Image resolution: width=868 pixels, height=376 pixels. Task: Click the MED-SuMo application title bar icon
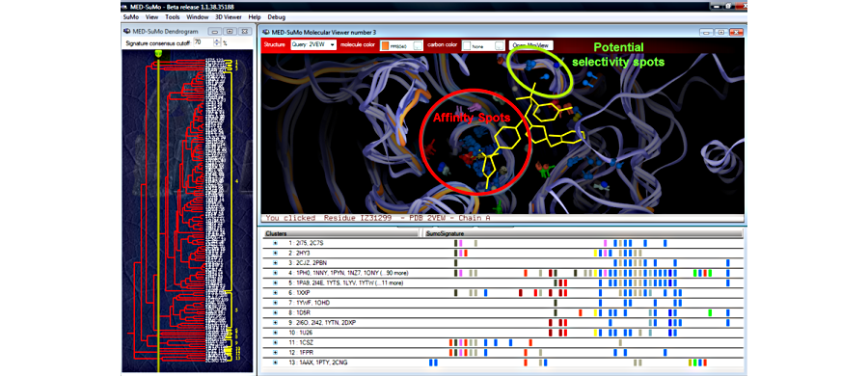coord(125,7)
